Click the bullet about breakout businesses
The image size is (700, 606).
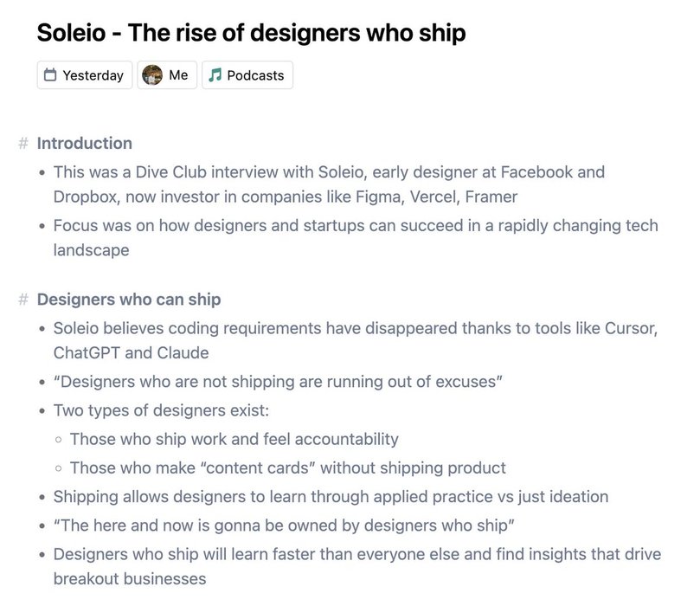click(x=357, y=567)
